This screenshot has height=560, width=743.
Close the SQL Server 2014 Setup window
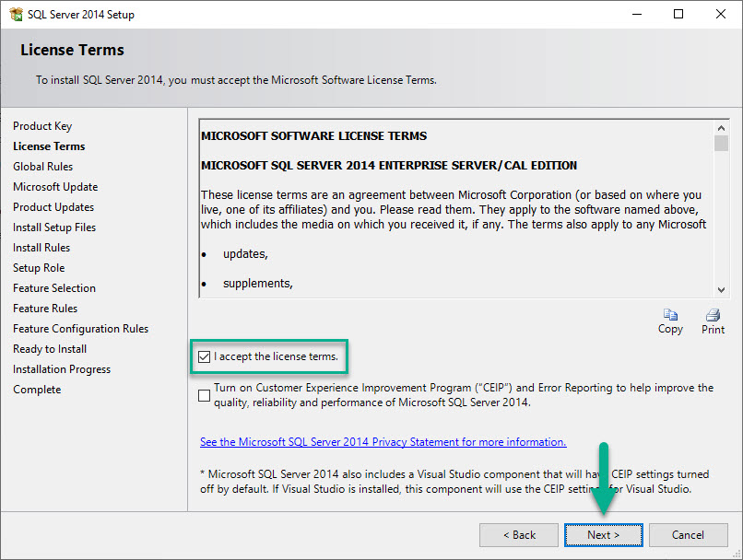tap(721, 14)
